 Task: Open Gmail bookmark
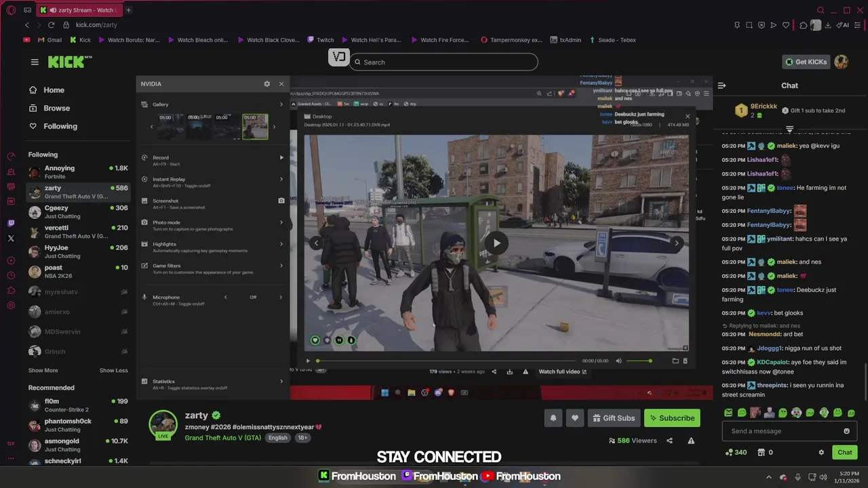[x=49, y=40]
